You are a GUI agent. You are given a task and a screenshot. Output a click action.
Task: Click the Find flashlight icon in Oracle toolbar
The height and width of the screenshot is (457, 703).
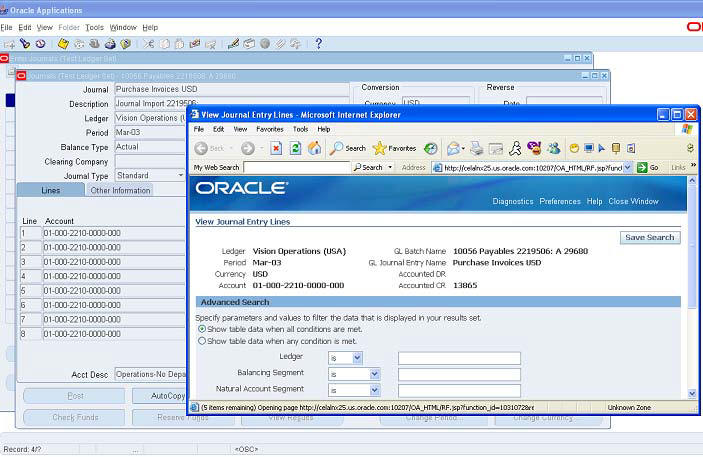(24, 44)
